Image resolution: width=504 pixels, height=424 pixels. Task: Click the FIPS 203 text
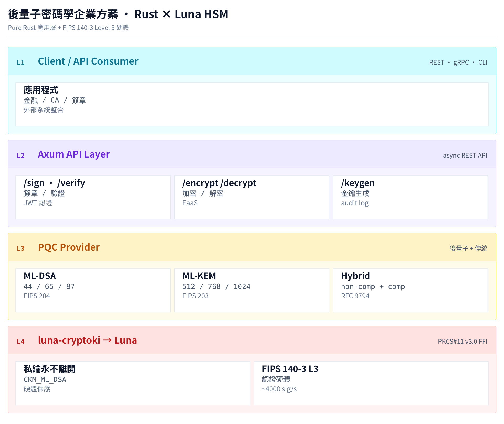[196, 296]
